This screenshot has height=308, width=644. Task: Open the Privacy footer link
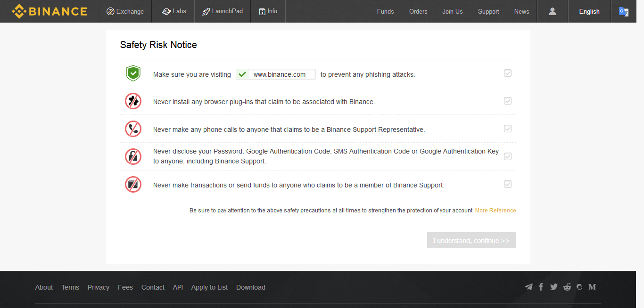click(x=99, y=287)
